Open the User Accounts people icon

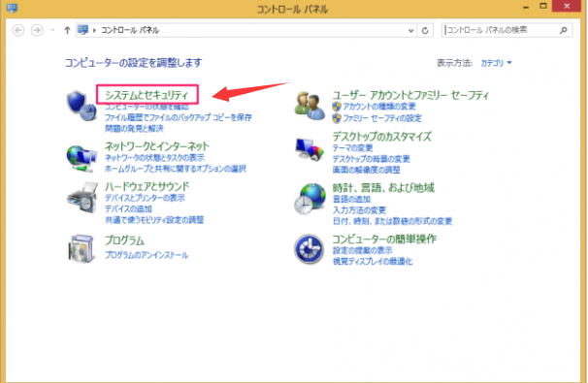310,106
